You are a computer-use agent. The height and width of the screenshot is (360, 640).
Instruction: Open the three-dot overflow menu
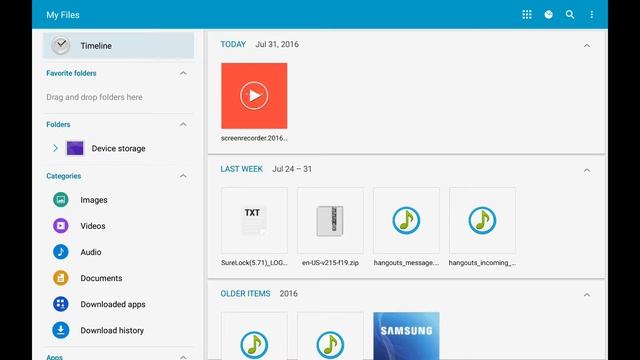click(x=591, y=15)
